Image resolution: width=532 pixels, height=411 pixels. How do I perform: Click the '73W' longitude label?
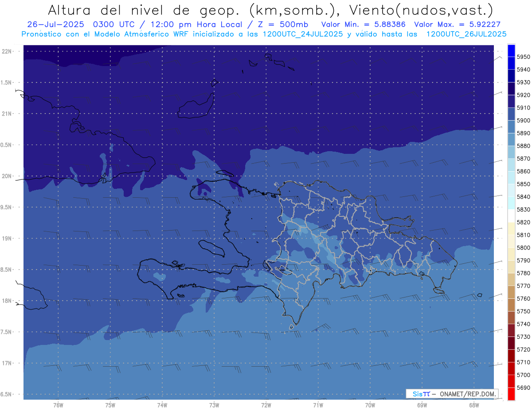coord(214,405)
